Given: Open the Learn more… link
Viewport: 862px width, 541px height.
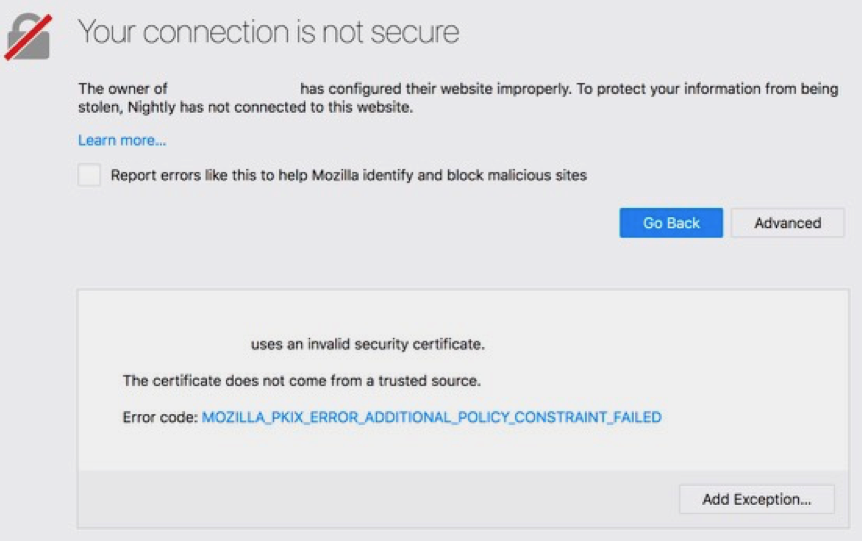Looking at the screenshot, I should pyautogui.click(x=122, y=141).
